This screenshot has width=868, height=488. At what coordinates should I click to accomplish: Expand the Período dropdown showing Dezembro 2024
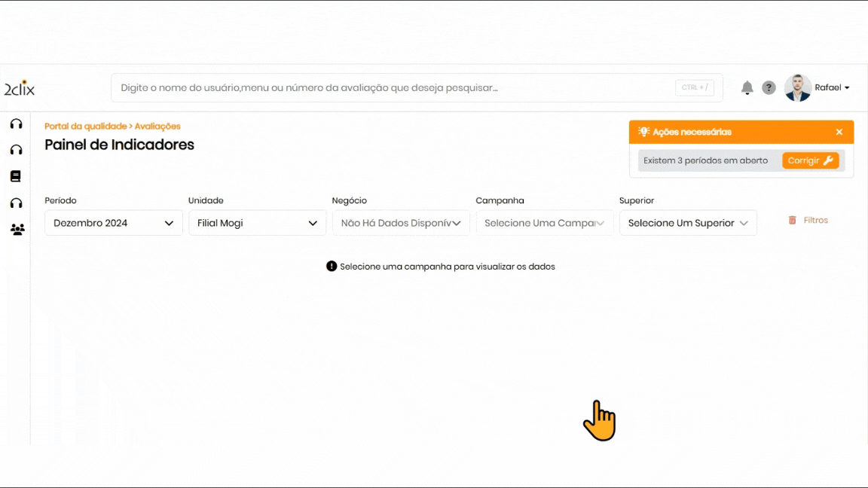point(114,223)
